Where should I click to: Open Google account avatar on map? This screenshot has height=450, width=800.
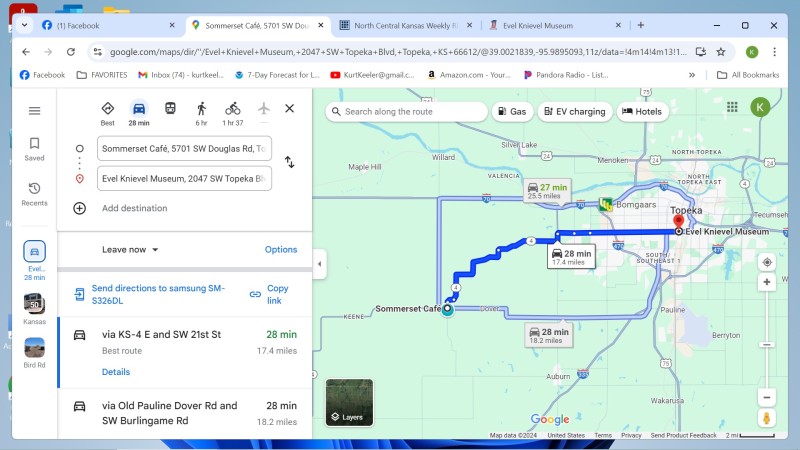coord(760,107)
